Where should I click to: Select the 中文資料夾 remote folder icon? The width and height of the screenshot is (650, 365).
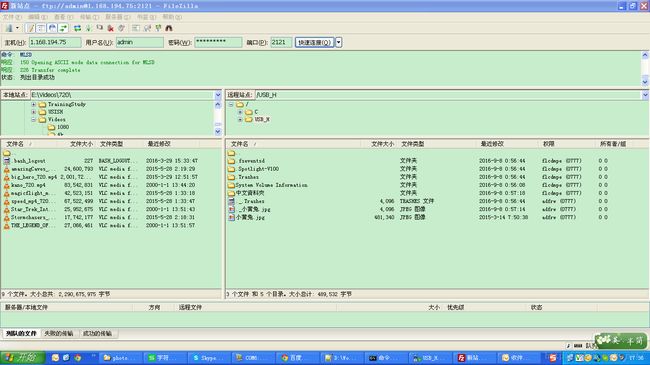pyautogui.click(x=231, y=193)
